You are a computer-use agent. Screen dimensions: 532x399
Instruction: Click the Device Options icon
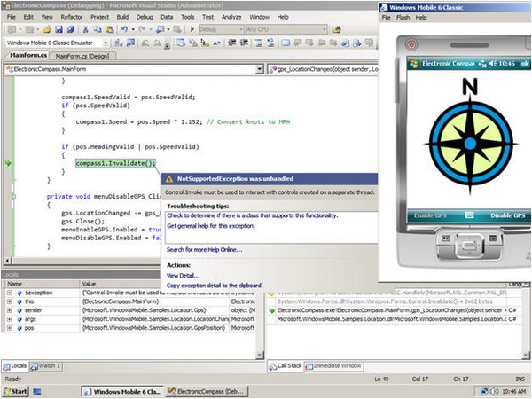point(130,43)
